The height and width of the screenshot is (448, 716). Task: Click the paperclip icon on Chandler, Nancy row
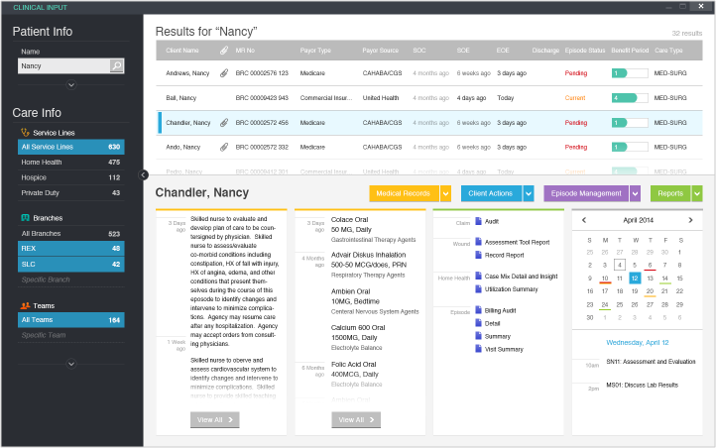(x=224, y=122)
